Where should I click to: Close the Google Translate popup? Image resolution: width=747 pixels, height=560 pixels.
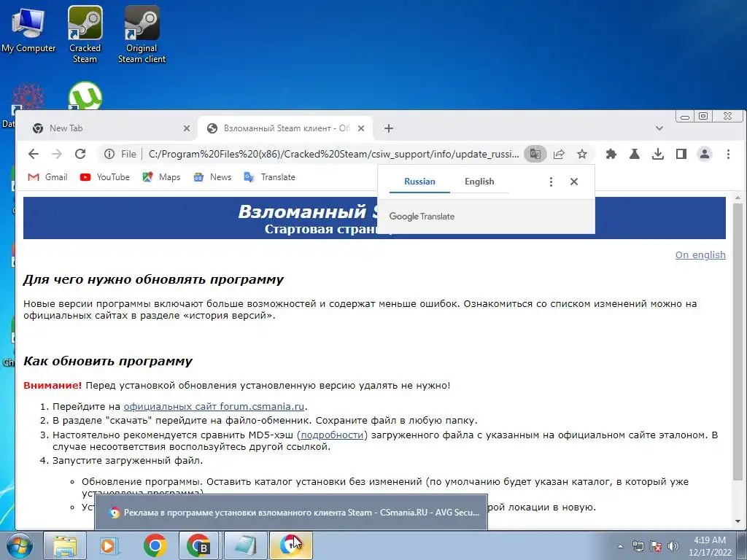point(574,182)
